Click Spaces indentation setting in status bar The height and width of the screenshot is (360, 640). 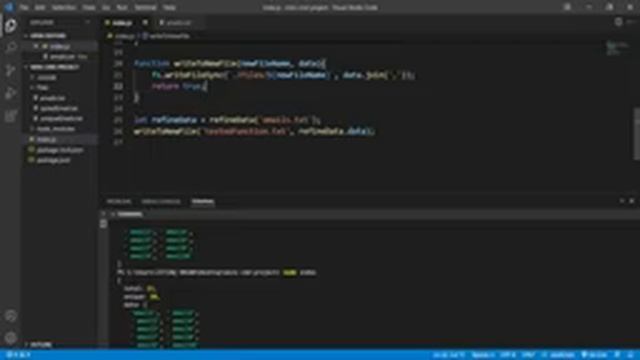[x=483, y=355]
